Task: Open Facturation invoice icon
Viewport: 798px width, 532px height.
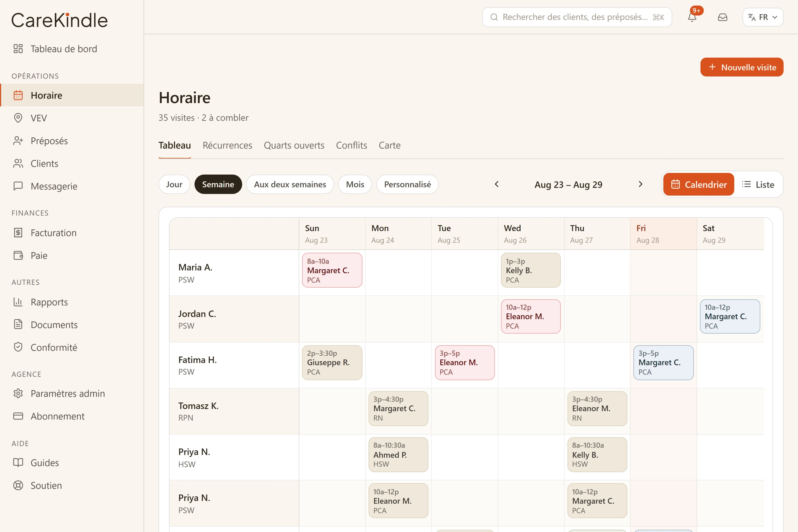Action: 18,233
